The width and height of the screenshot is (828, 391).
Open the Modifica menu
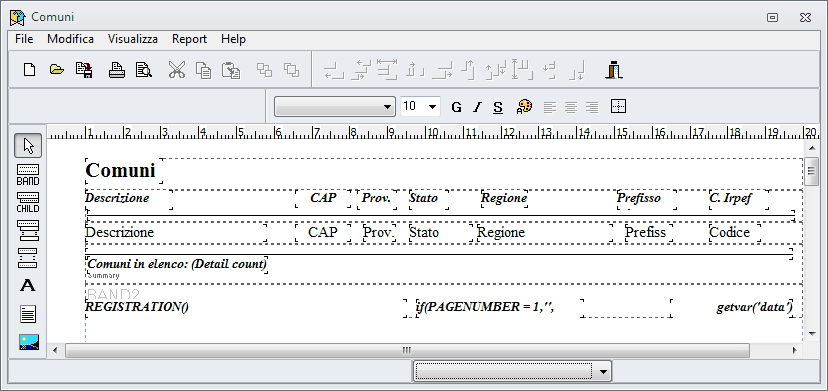pyautogui.click(x=70, y=39)
